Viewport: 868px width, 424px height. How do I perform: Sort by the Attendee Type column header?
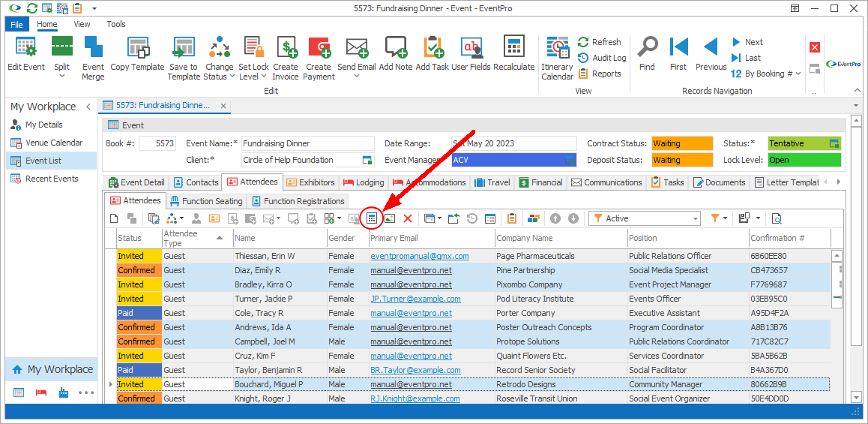coord(196,238)
